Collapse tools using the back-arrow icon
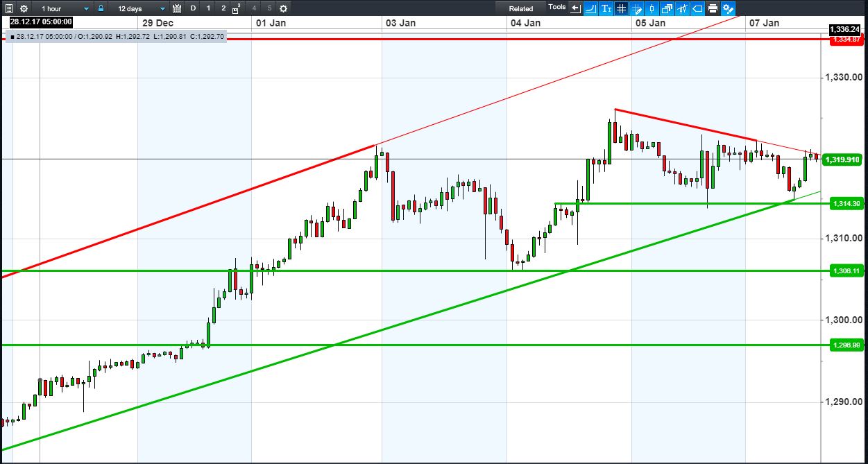The width and height of the screenshot is (868, 464). [576, 8]
